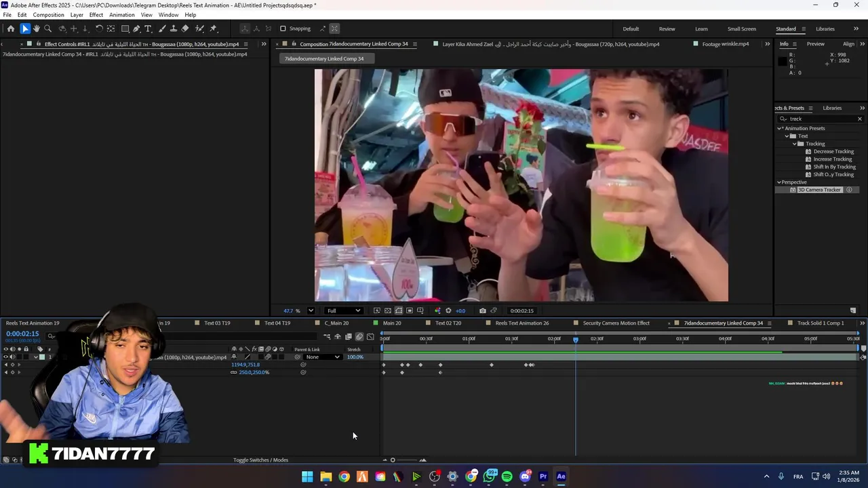Collapse layer 1 properties twirl arrow
868x488 pixels.
[x=35, y=357]
